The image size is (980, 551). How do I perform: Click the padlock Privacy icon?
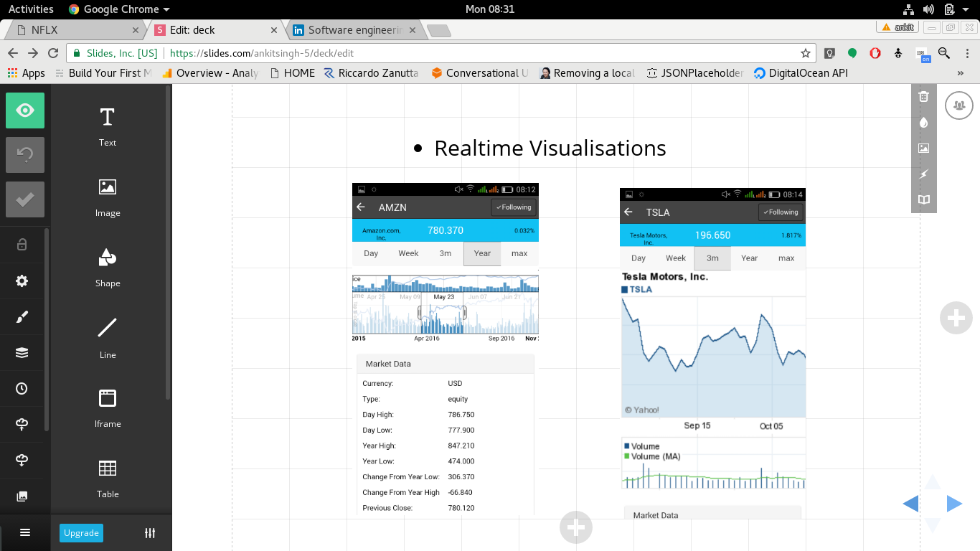point(22,245)
